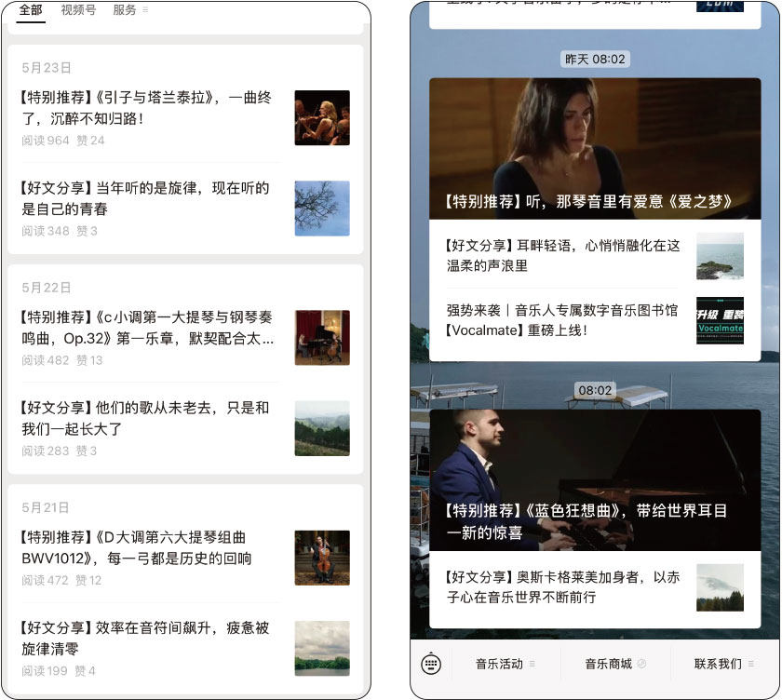Read 当年听的是旋律，现在听的是自己的青春 article
The image size is (782, 700).
click(x=145, y=198)
